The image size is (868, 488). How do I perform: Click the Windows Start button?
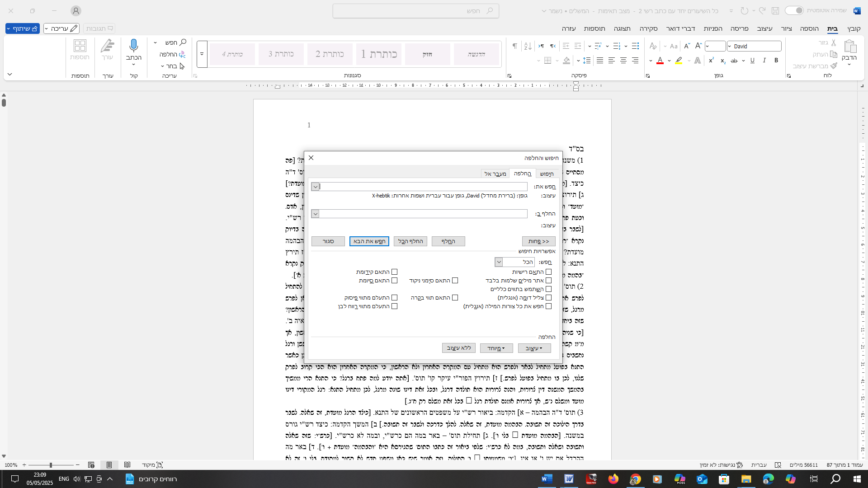coord(857,479)
